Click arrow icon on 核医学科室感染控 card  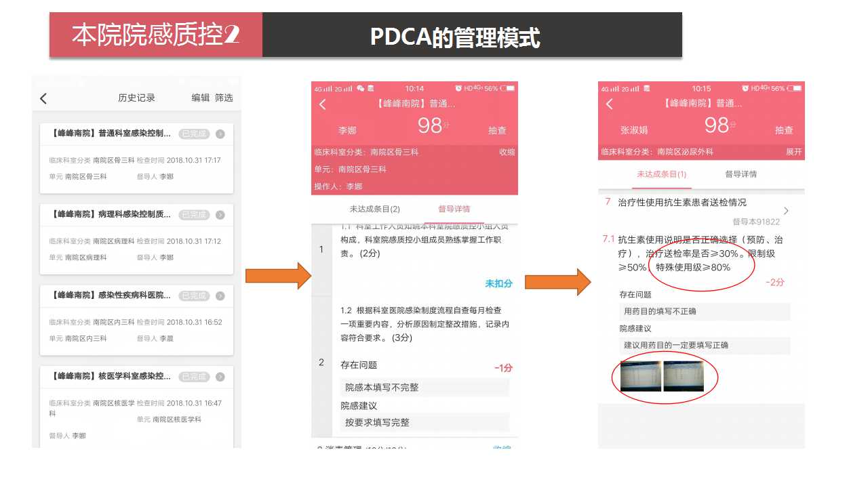220,377
